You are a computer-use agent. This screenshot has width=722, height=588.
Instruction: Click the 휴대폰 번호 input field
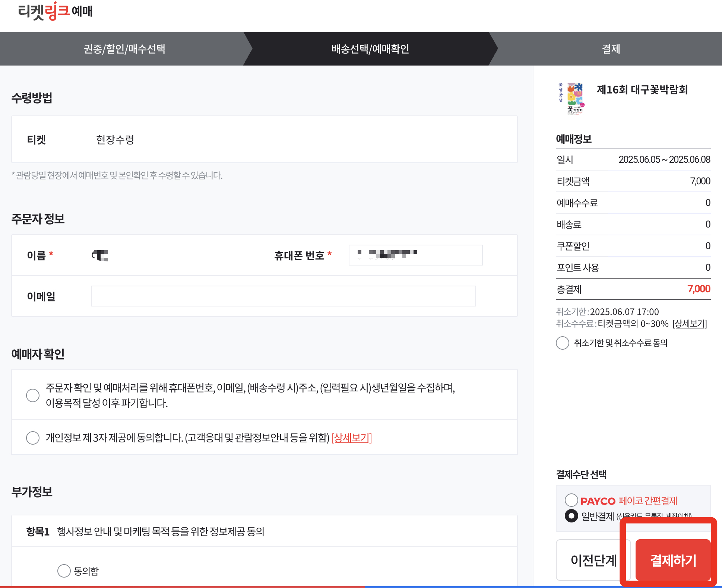click(415, 255)
